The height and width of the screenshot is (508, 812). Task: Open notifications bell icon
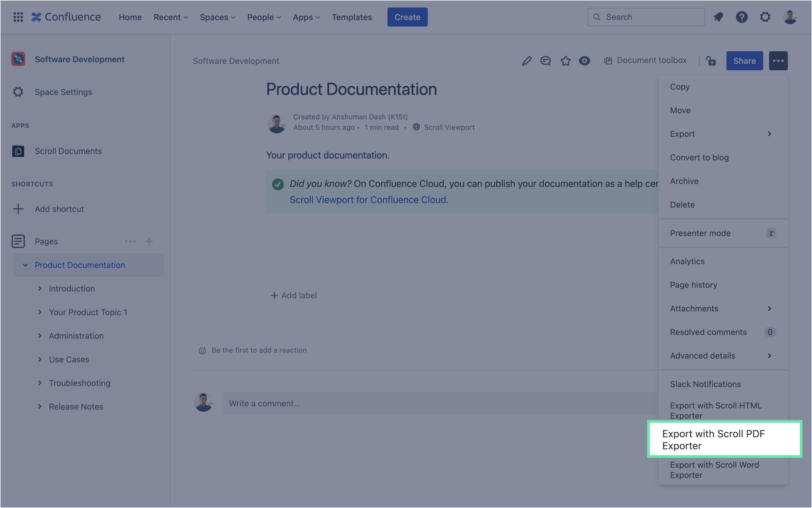pyautogui.click(x=718, y=17)
